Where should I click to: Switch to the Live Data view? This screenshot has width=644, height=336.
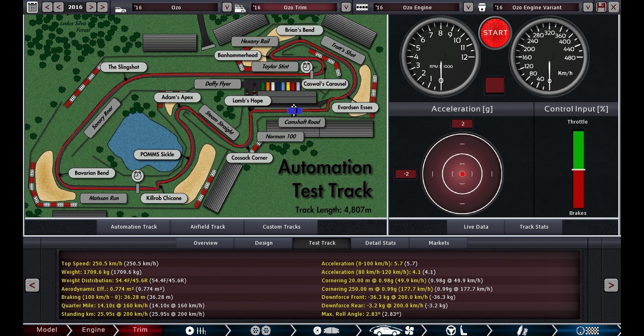(x=476, y=227)
